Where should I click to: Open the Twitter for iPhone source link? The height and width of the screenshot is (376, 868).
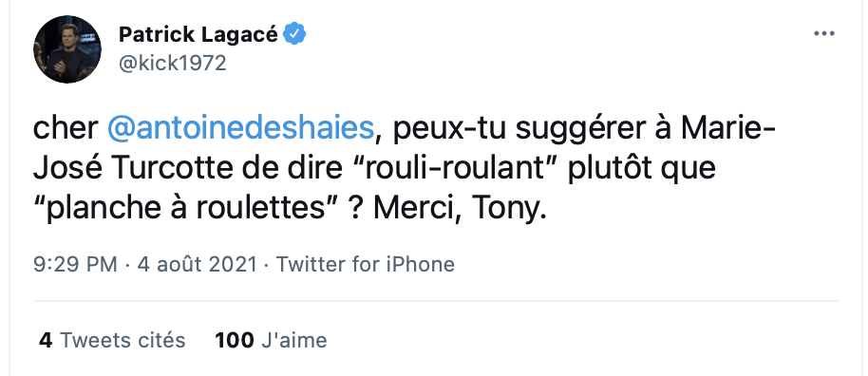pyautogui.click(x=366, y=264)
